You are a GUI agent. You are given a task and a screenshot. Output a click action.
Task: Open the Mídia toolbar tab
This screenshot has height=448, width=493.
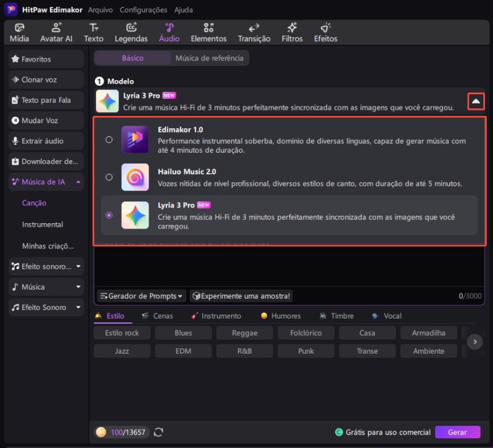pos(19,33)
